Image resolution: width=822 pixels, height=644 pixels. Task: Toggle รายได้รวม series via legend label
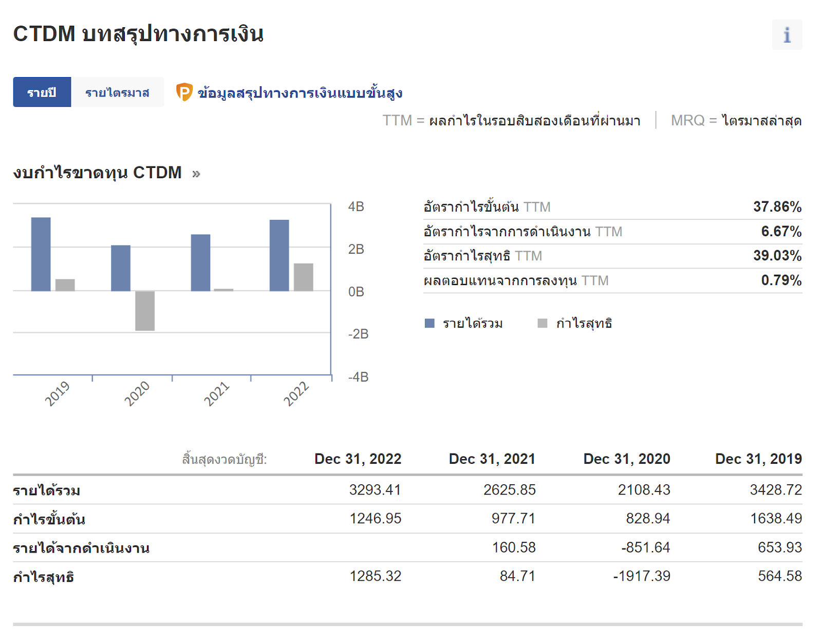click(x=473, y=324)
